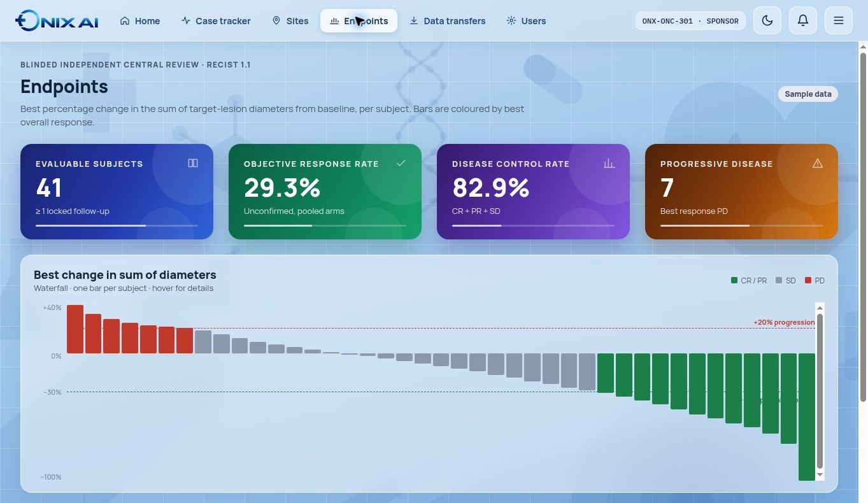
Task: Click the 'Best response PD' caption
Action: (x=694, y=211)
